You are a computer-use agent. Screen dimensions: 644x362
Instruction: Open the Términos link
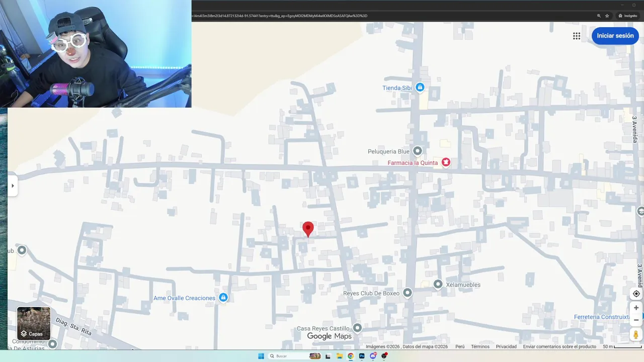[x=480, y=346]
